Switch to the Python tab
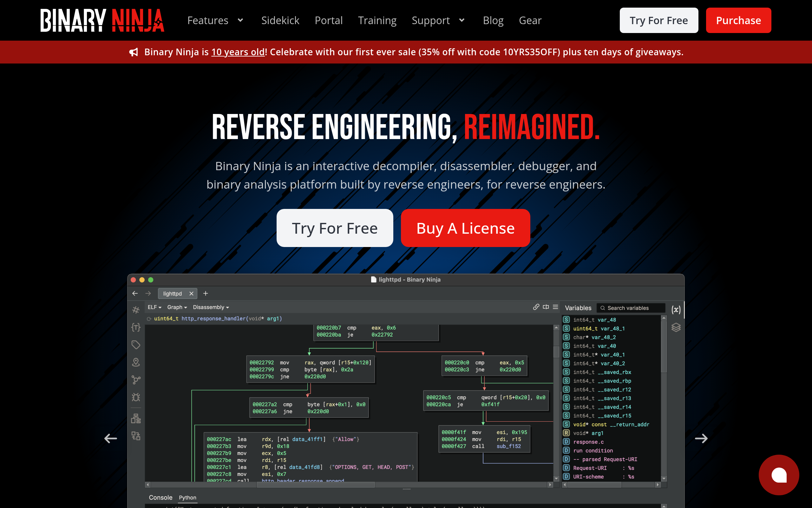 pos(187,498)
